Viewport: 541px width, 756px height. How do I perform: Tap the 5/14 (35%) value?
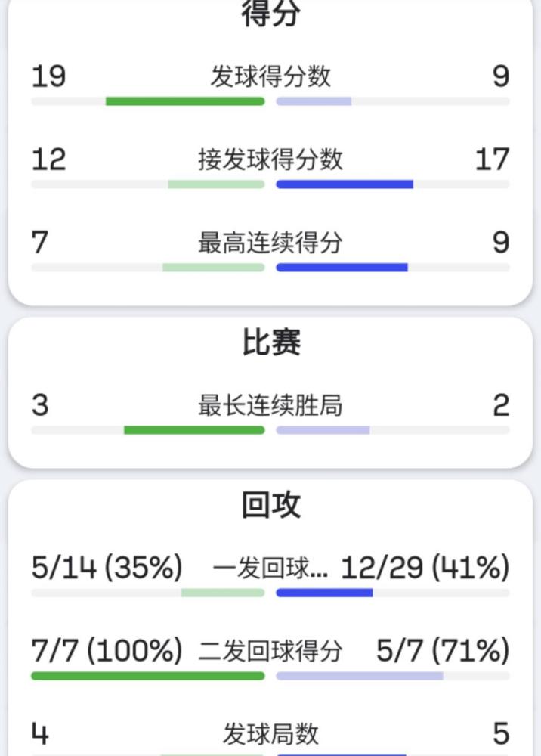point(107,568)
